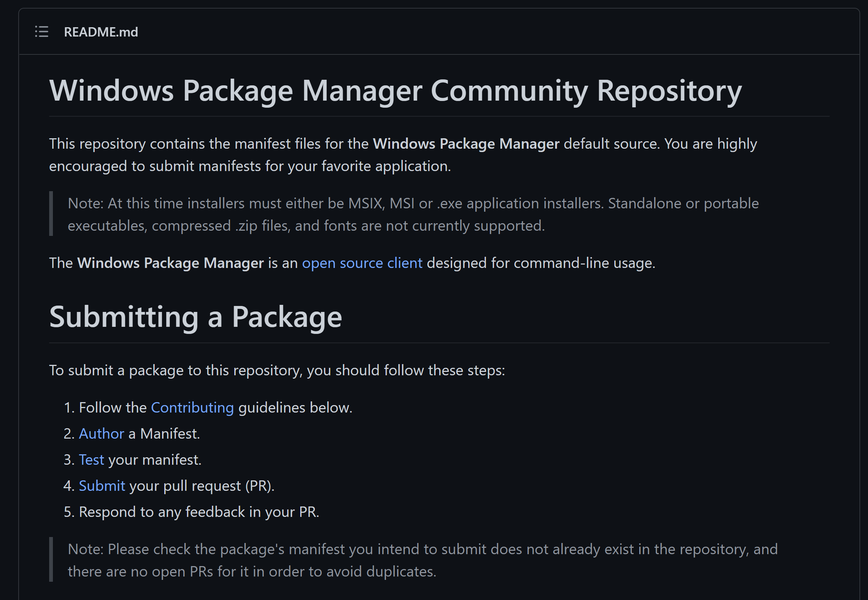Select the introduction paragraph about manifest files

pyautogui.click(x=402, y=154)
